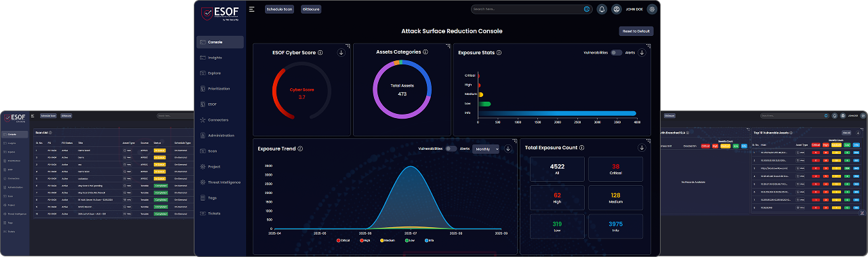This screenshot has width=868, height=257.
Task: Click the Schedule Scan button in main console
Action: 279,9
